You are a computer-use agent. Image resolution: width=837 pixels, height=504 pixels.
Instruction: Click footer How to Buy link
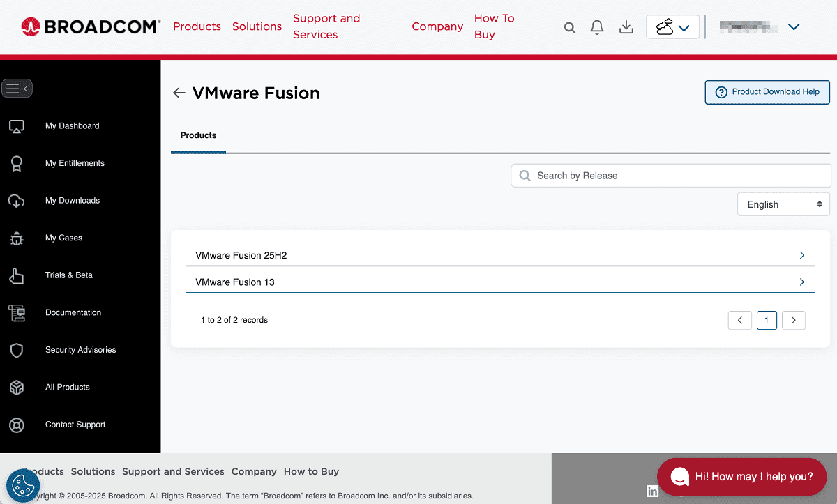pyautogui.click(x=311, y=471)
